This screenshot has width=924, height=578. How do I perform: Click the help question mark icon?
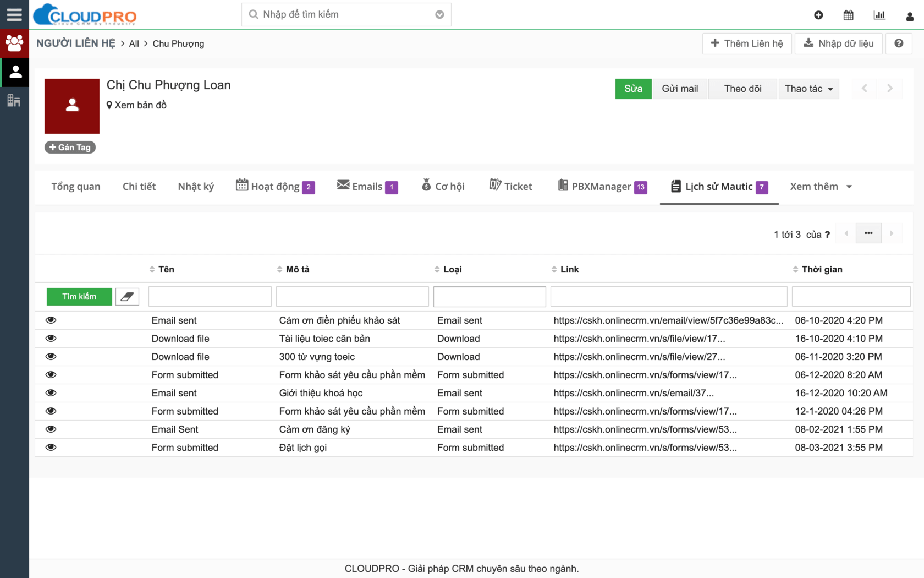point(899,43)
